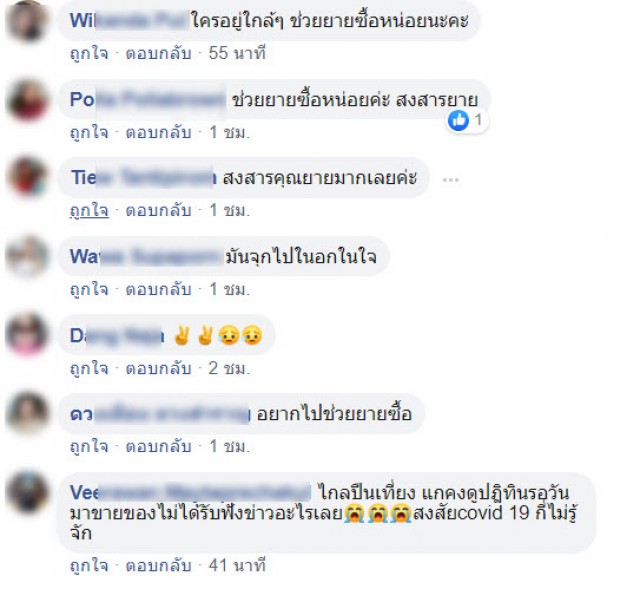Click the blue thumbs-up reaction icon
Image resolution: width=640 pixels, height=589 pixels.
point(458,120)
